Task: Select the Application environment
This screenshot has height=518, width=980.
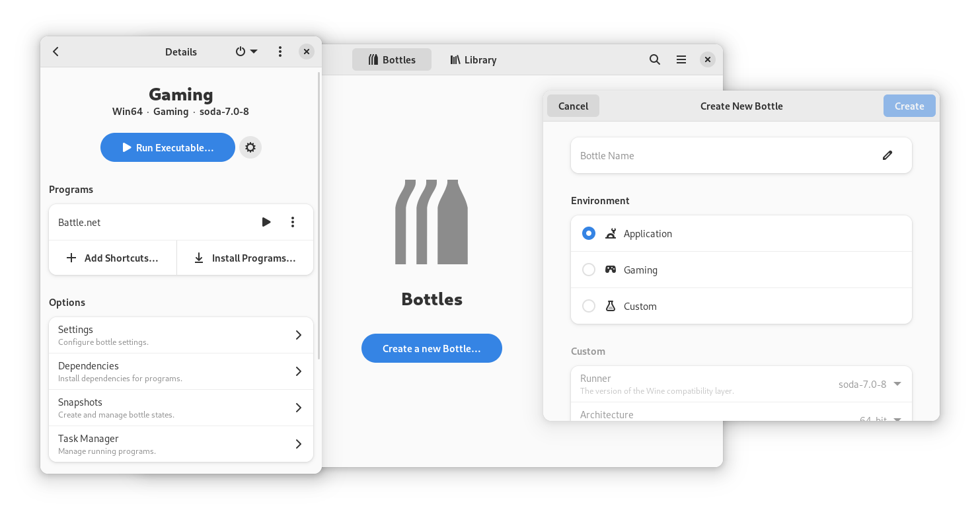Action: point(588,233)
